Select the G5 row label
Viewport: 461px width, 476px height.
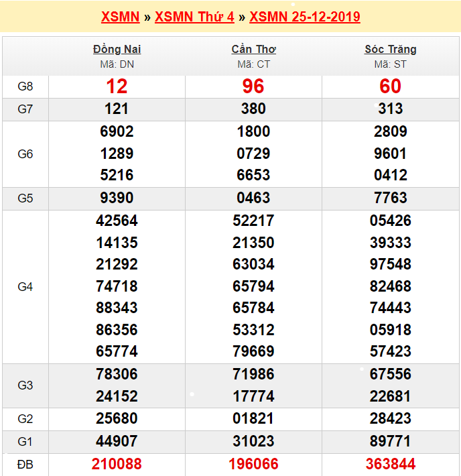[x=25, y=198]
